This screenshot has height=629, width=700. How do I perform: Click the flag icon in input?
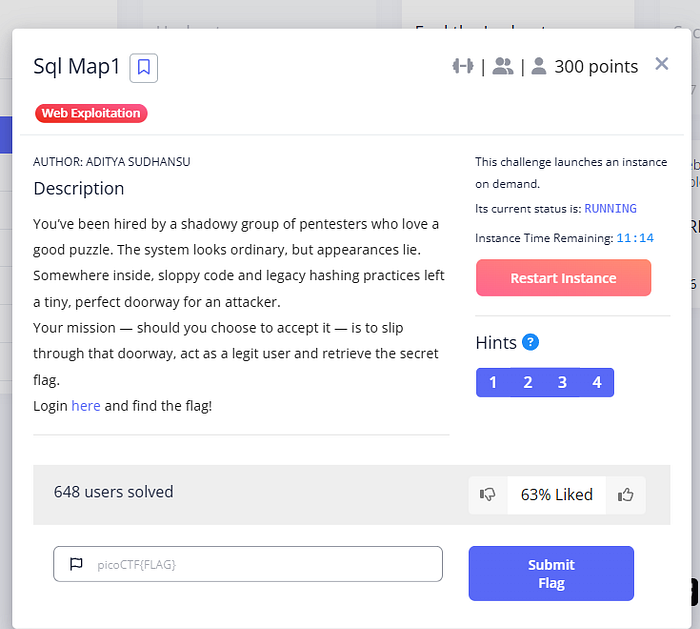tap(76, 564)
